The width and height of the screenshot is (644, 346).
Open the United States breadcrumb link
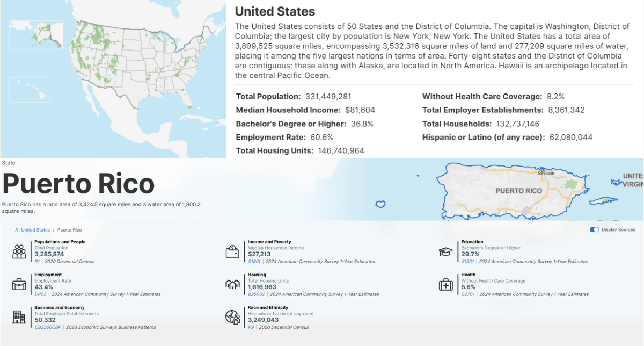(35, 230)
